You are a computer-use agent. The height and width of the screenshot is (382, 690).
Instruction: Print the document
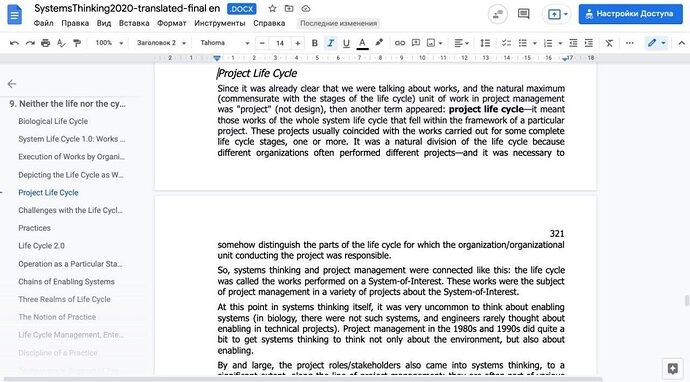coord(45,43)
